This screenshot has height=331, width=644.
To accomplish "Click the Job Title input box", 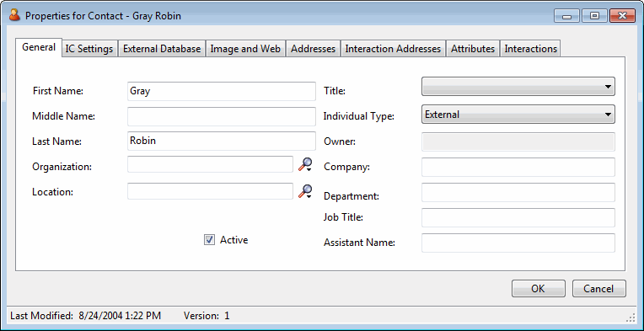I will [x=518, y=217].
